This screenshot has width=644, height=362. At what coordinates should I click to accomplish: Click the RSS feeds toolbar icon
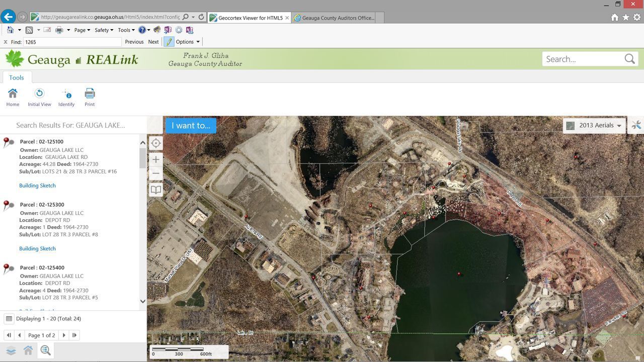point(29,30)
